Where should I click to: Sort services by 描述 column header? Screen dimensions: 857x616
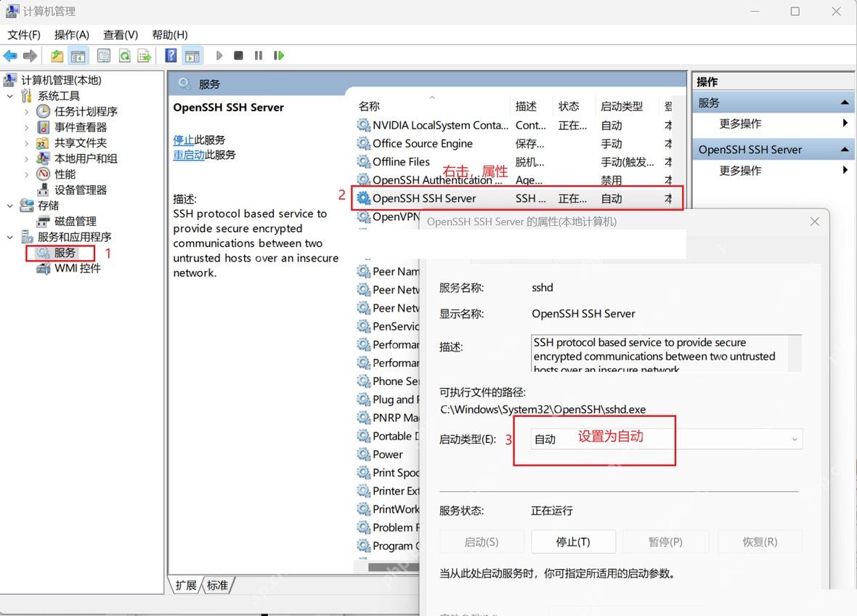526,106
